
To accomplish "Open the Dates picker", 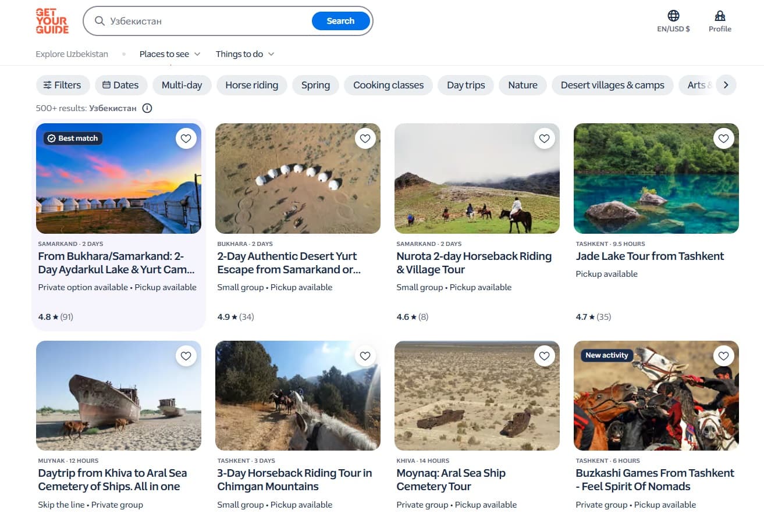I will pos(121,85).
